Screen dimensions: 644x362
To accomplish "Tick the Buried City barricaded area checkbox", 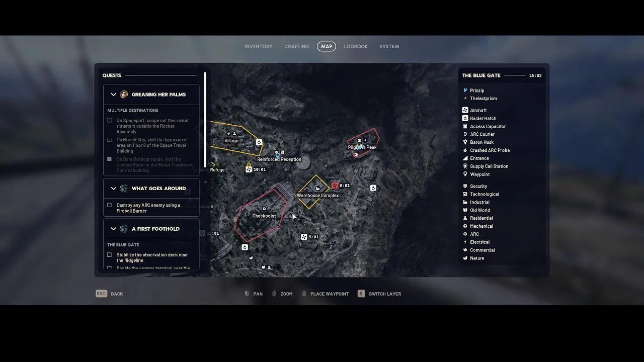I will click(109, 140).
